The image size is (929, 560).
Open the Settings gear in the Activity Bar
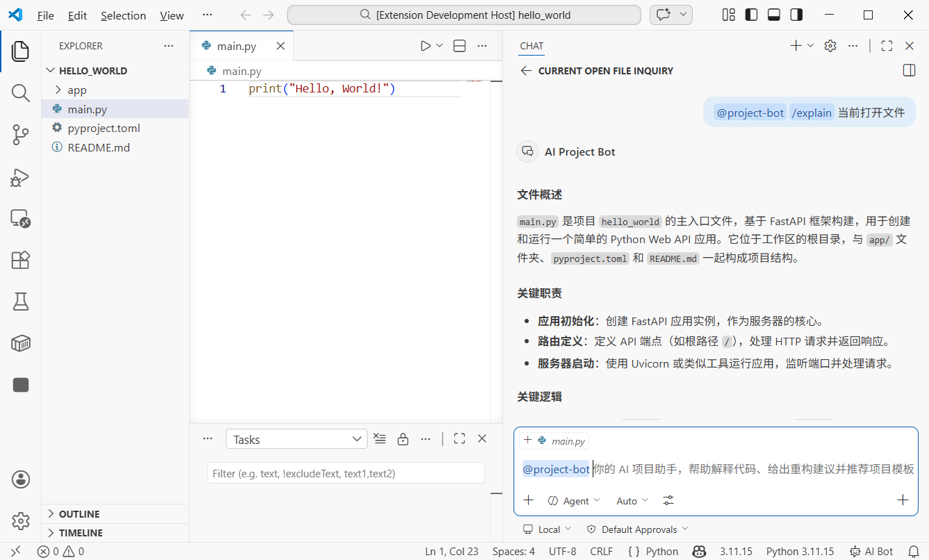pyautogui.click(x=20, y=520)
